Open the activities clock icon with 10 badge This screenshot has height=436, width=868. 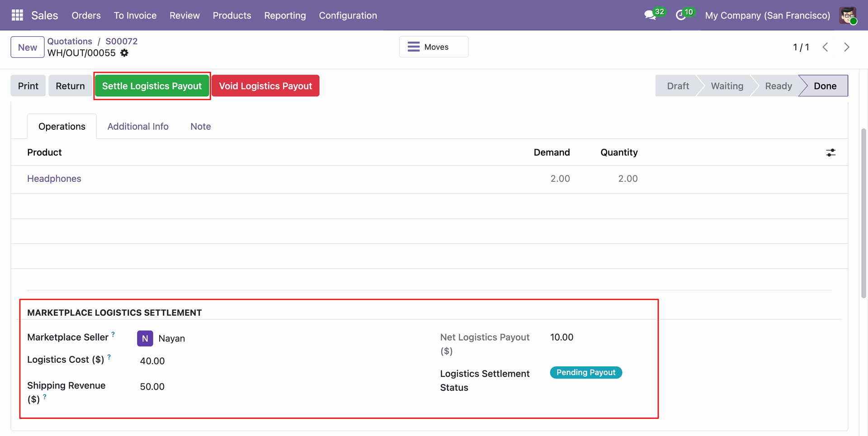pos(684,14)
